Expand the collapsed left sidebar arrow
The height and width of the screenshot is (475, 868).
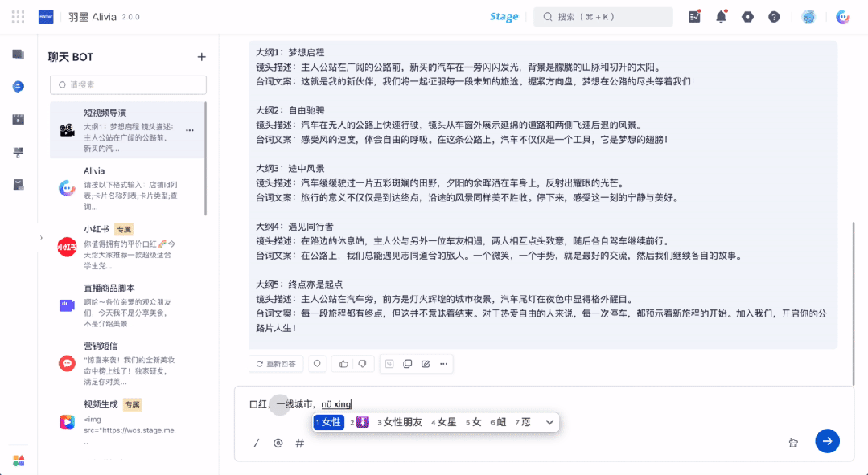point(41,238)
